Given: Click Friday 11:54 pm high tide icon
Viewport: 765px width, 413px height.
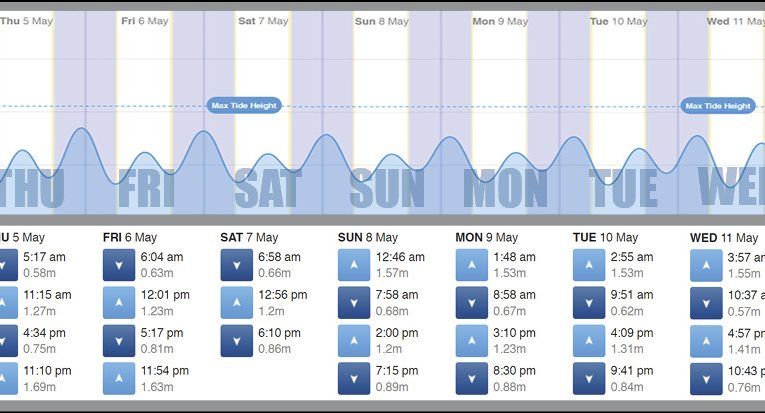Looking at the screenshot, I should pyautogui.click(x=119, y=378).
